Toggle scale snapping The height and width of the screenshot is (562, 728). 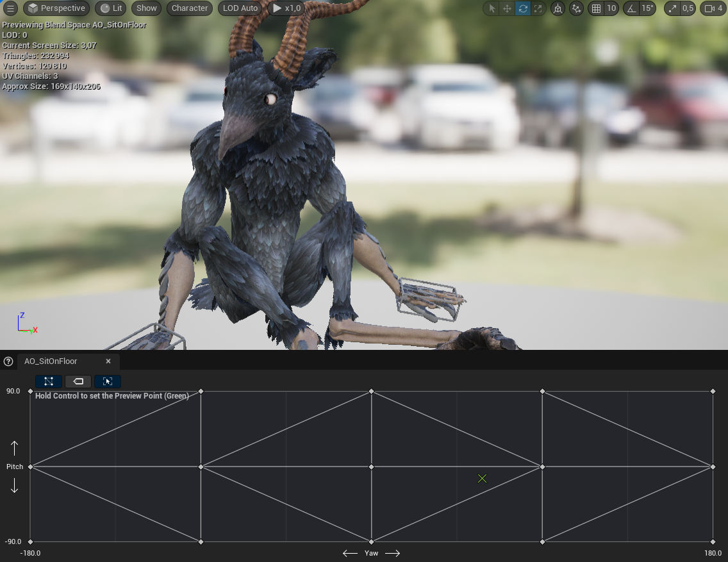[672, 8]
